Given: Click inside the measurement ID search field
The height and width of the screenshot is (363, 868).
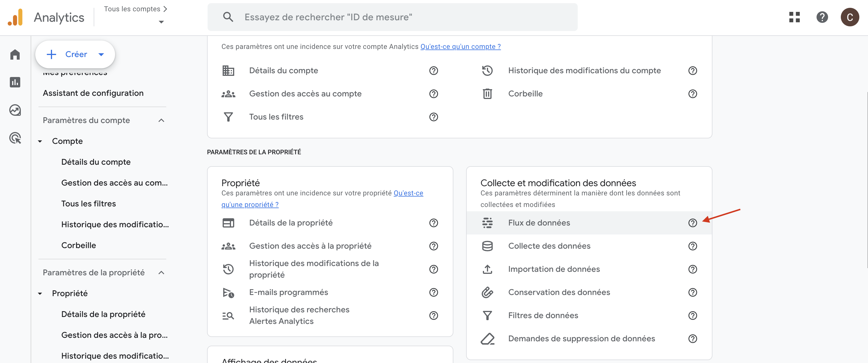Looking at the screenshot, I should [371, 17].
